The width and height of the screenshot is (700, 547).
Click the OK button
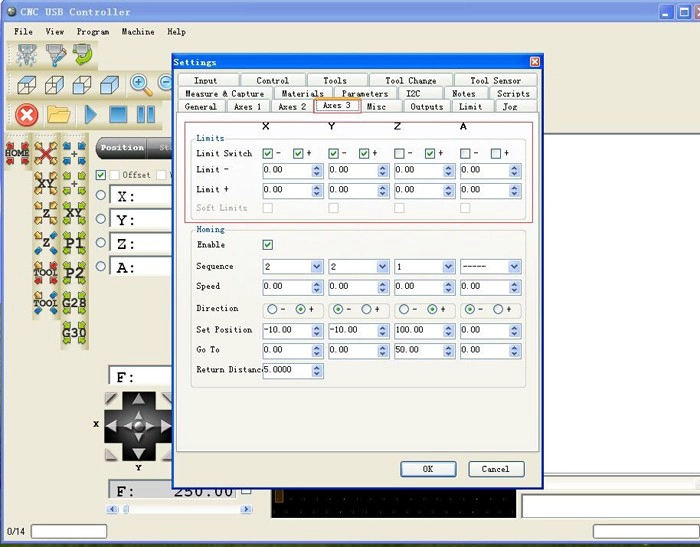tap(428, 469)
